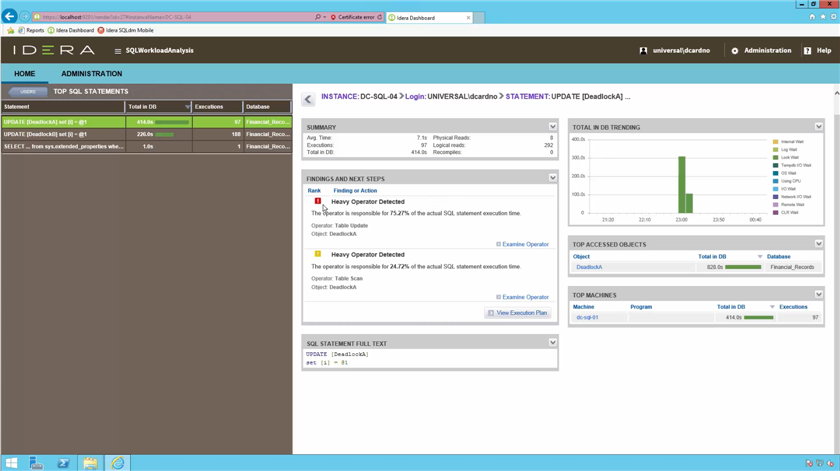Collapse the SQL Statement Full Text panel
This screenshot has width=840, height=471.
(552, 343)
